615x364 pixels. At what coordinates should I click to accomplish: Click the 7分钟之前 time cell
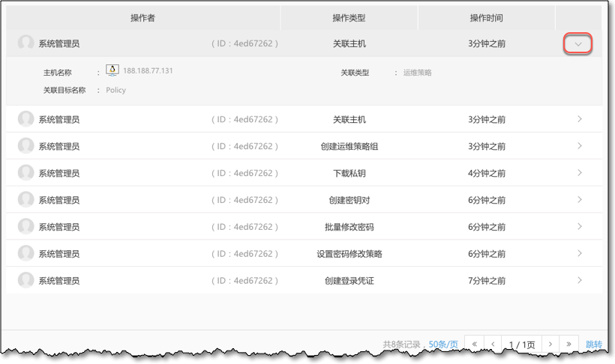pyautogui.click(x=486, y=281)
